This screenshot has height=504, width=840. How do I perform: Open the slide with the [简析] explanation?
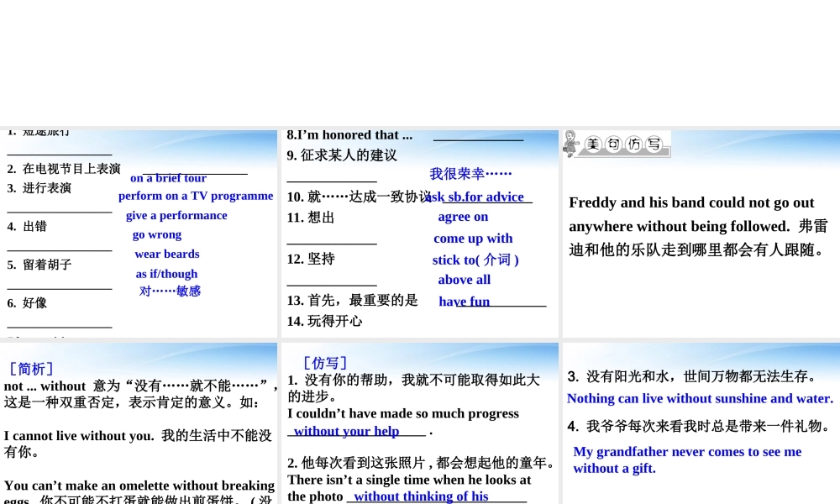[x=139, y=423]
